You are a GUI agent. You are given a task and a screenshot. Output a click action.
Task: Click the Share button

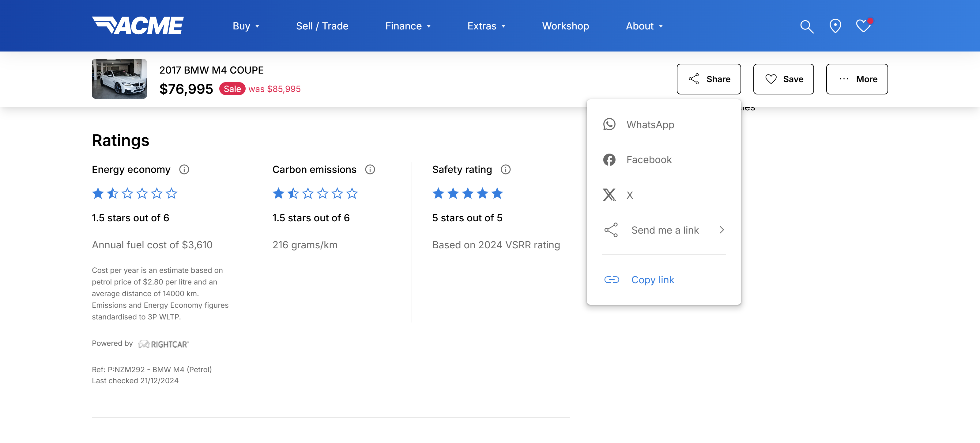pos(709,79)
